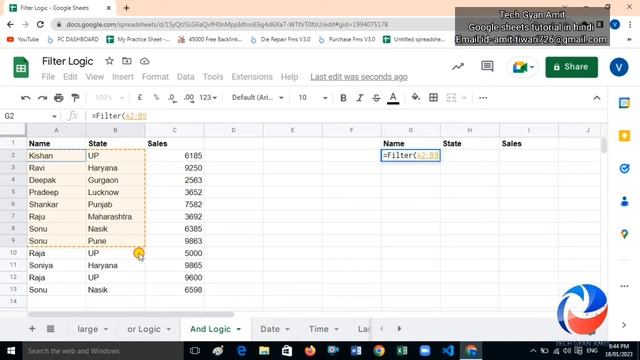The image size is (640, 360).
Task: Switch to the Time sheet tab
Action: click(x=318, y=329)
